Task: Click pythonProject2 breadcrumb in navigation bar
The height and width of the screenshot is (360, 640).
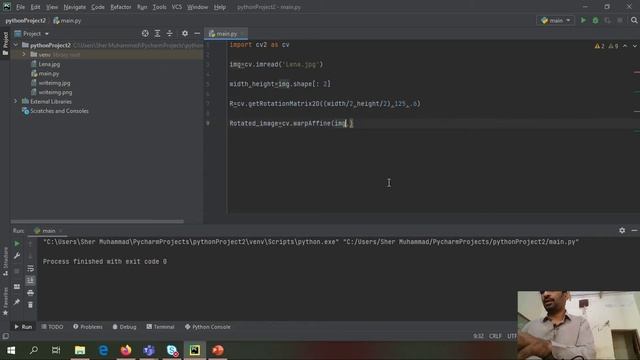Action: click(25, 20)
